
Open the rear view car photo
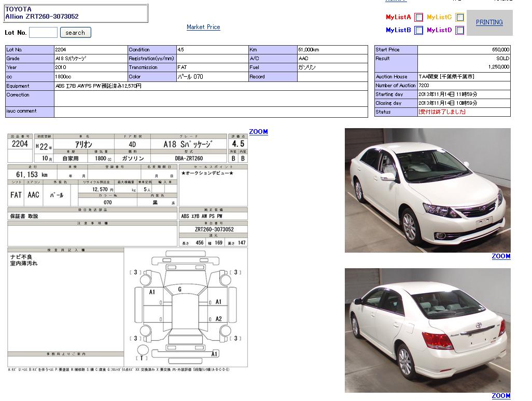coord(427,330)
